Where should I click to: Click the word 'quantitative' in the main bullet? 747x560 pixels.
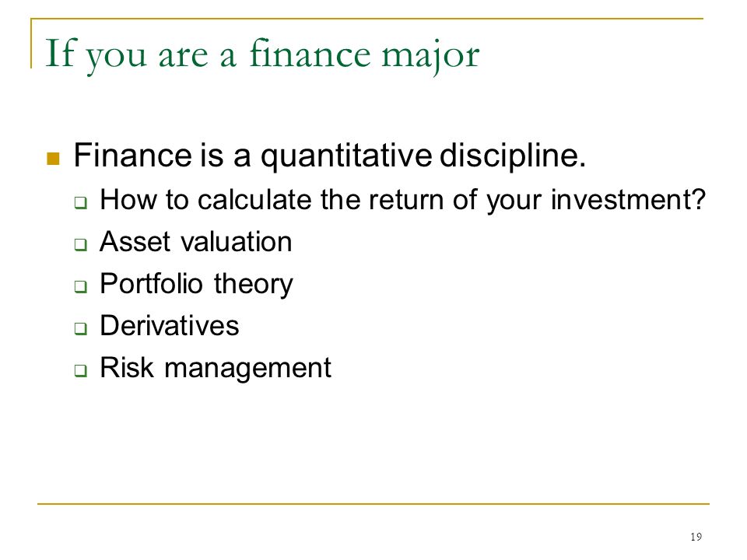pos(346,157)
